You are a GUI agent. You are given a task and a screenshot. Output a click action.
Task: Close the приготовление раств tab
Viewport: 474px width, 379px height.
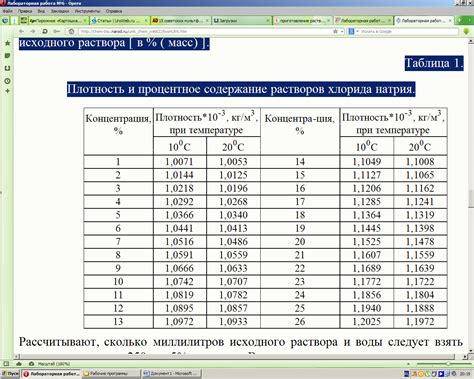(329, 21)
